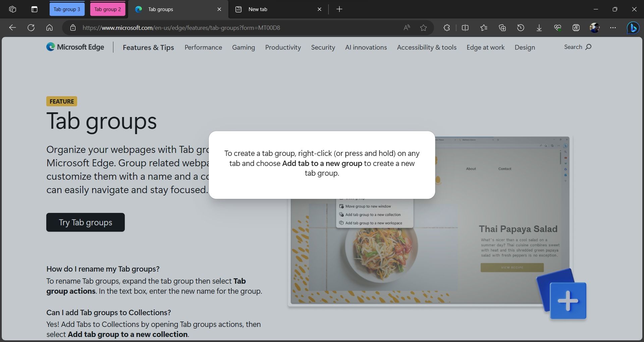Image resolution: width=644 pixels, height=342 pixels.
Task: Start Read aloud from the address bar
Action: click(406, 28)
